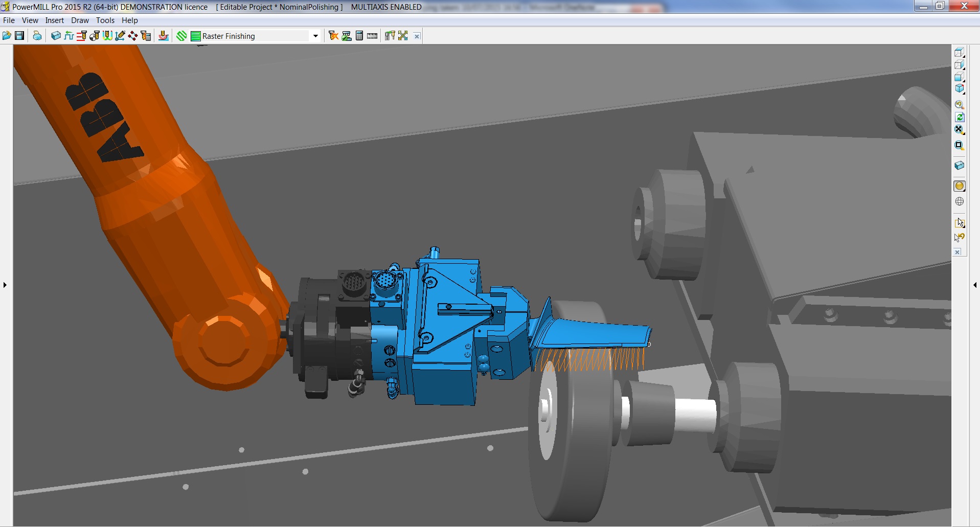Open the Draw menu
This screenshot has height=527, width=980.
tap(80, 20)
